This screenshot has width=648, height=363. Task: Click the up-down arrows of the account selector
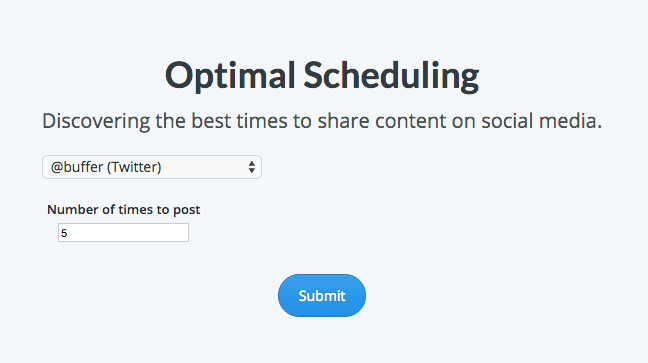click(x=252, y=167)
